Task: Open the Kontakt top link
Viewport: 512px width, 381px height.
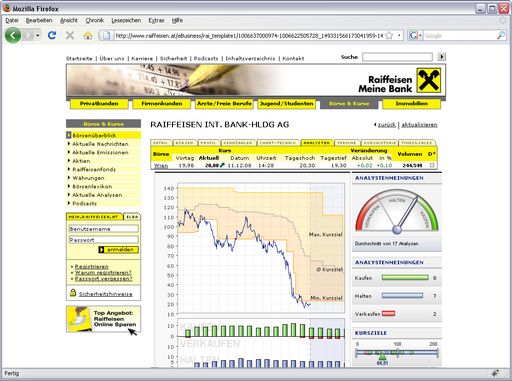Action: pos(293,58)
